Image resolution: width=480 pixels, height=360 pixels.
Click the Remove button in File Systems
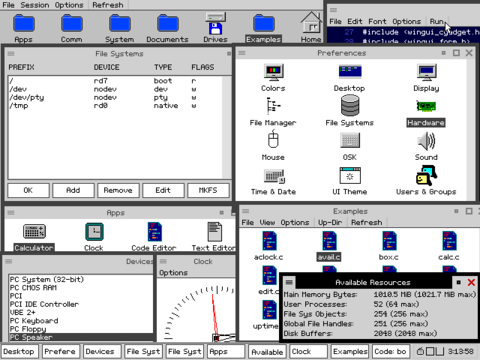(x=118, y=190)
